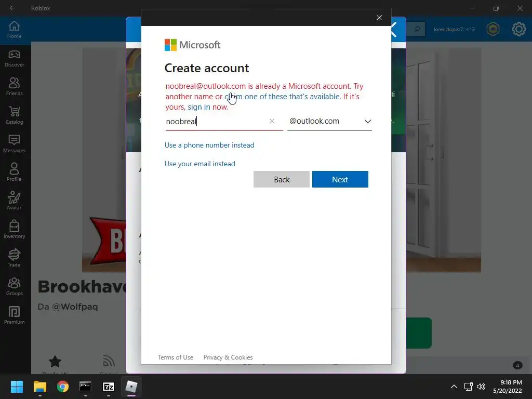Click the @Wolfpaq creator link
The image size is (532, 399).
tap(75, 307)
